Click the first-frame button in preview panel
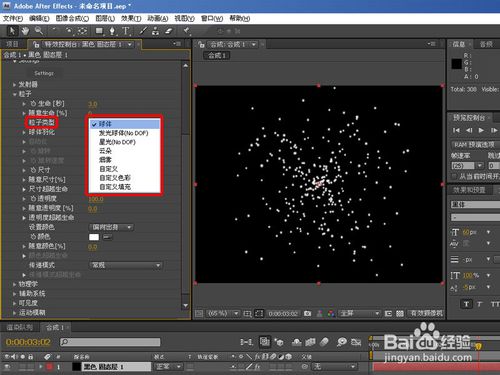 [x=456, y=130]
